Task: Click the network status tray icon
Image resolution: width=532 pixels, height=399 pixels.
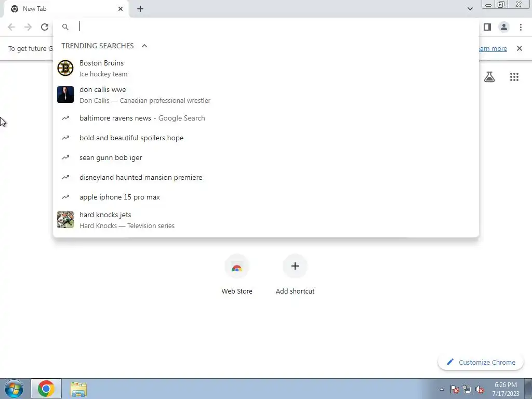Action: point(467,390)
